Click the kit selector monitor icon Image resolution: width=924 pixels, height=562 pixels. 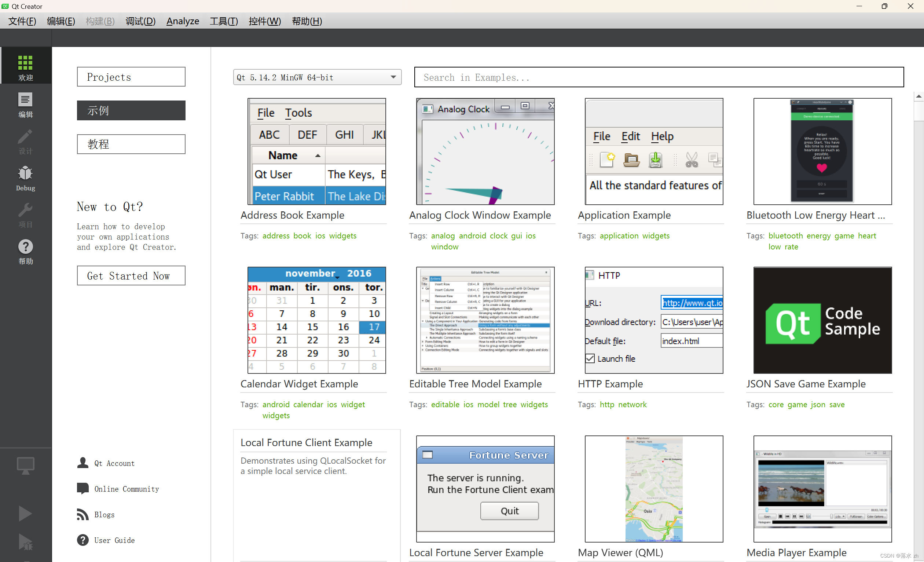pos(26,466)
